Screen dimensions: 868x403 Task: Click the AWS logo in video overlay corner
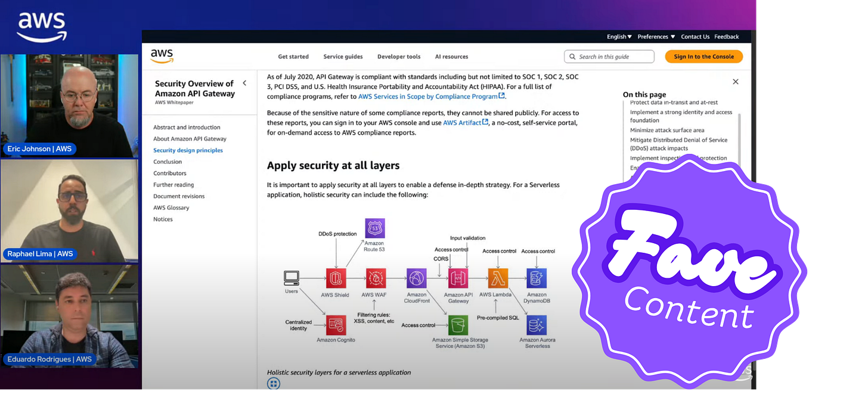click(42, 27)
